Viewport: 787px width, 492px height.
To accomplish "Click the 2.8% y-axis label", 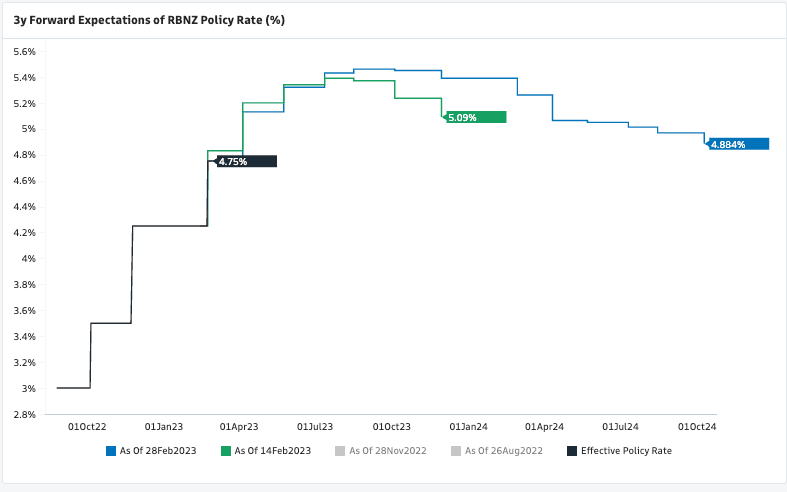I will pos(24,414).
